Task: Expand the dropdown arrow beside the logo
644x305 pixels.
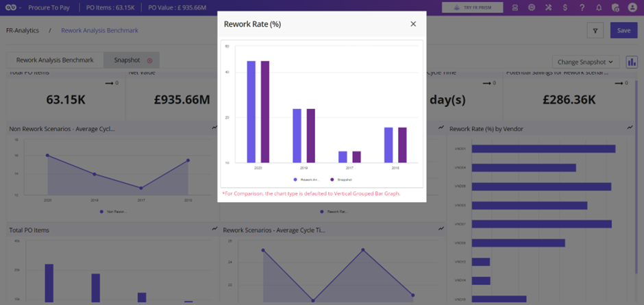Action: [20, 8]
